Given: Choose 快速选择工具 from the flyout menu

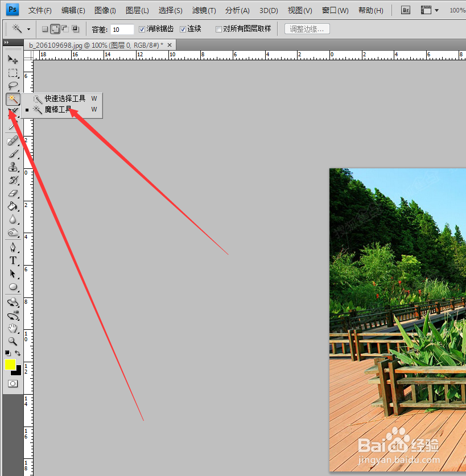Looking at the screenshot, I should click(x=64, y=98).
